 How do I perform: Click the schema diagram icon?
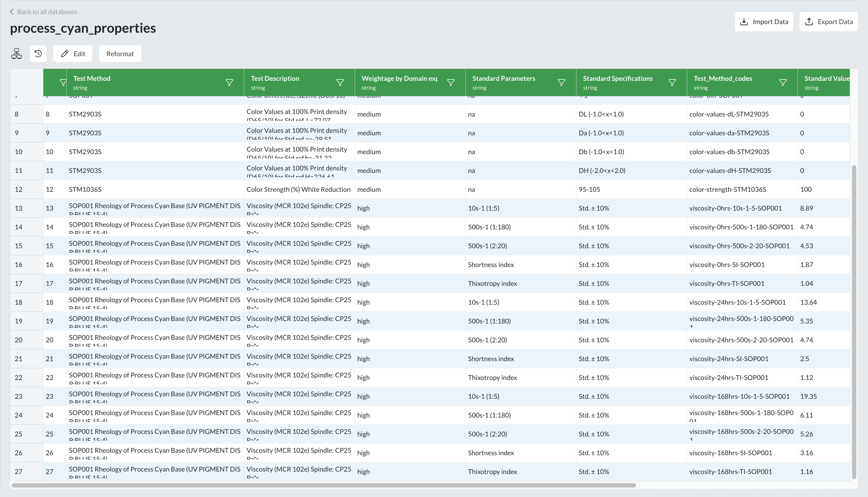coord(16,54)
